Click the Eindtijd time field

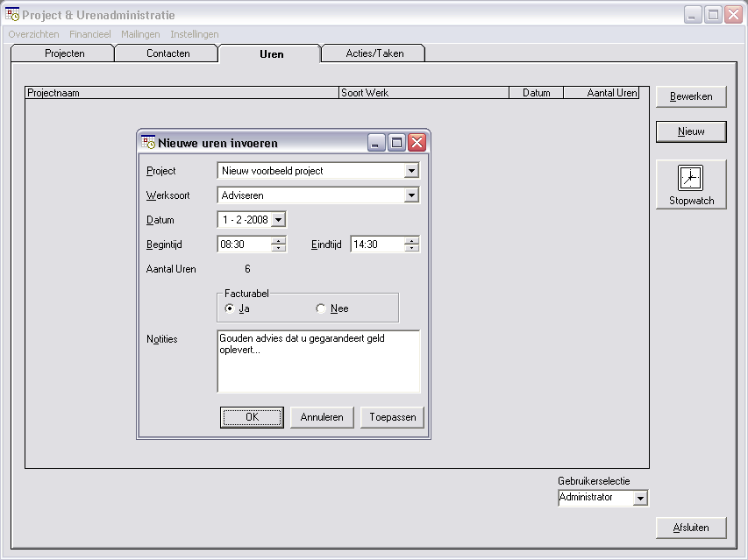(377, 244)
